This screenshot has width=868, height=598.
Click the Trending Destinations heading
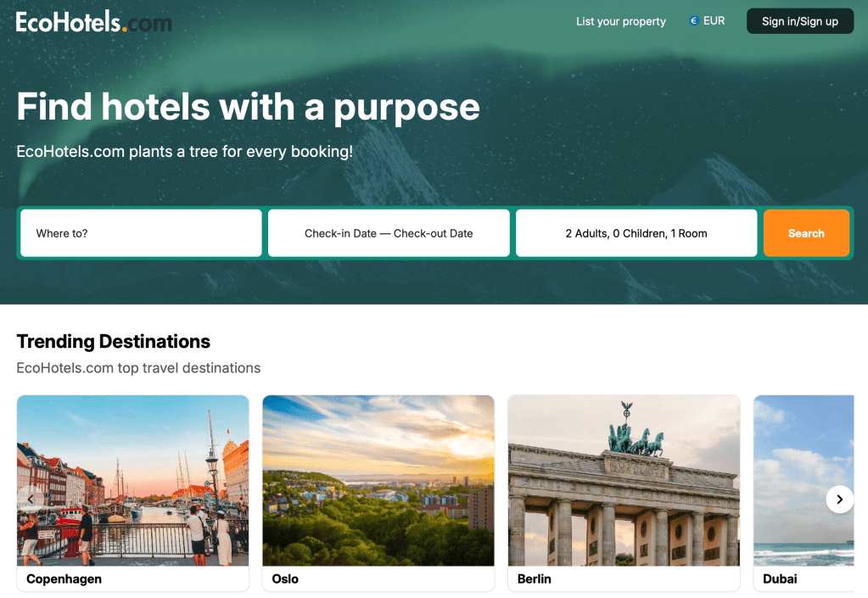click(114, 342)
